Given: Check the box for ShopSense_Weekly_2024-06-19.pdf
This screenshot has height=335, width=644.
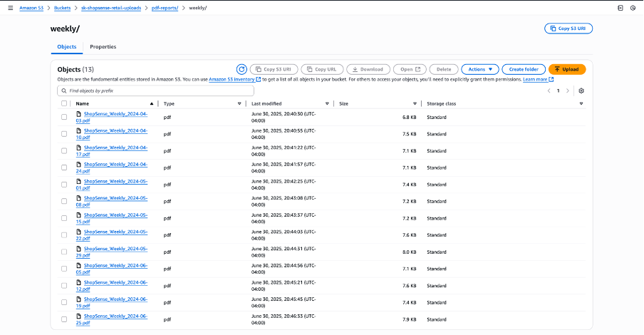Looking at the screenshot, I should tap(64, 302).
